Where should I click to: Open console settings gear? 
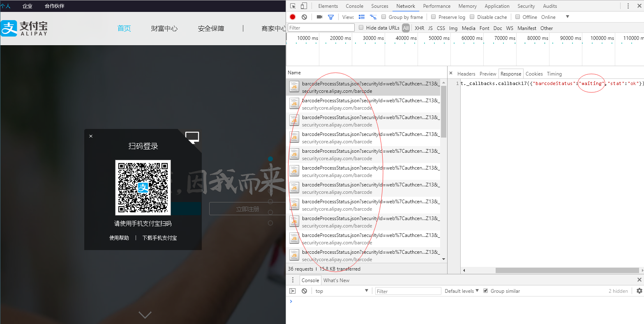tap(639, 291)
